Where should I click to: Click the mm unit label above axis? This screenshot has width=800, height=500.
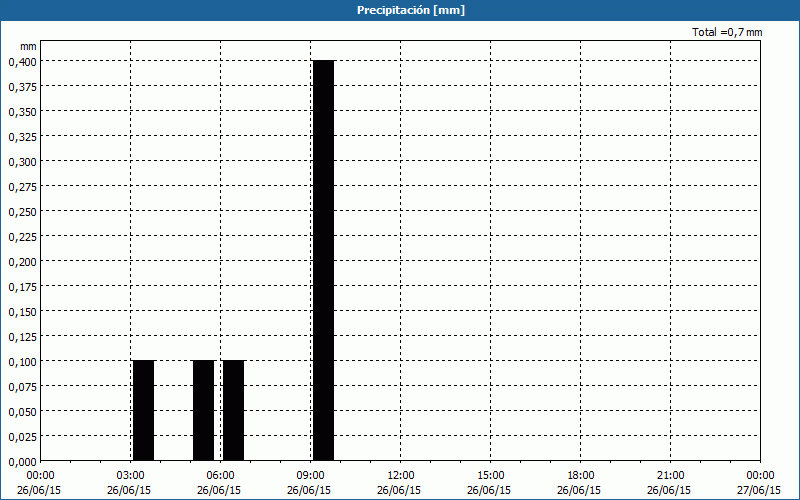[29, 46]
